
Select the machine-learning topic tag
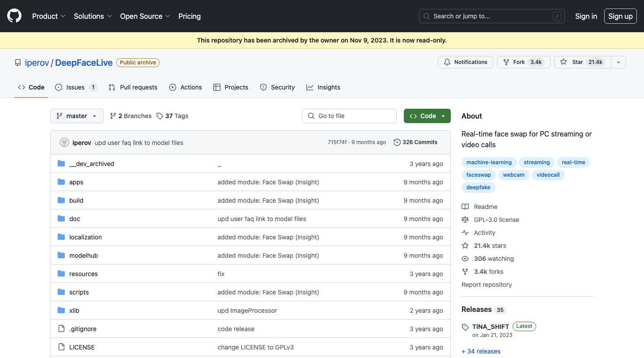pyautogui.click(x=489, y=162)
